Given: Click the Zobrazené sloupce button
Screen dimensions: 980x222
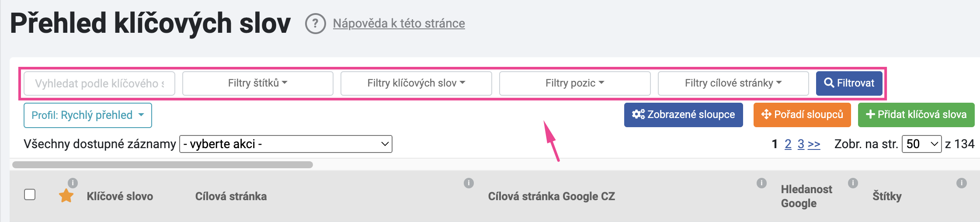Looking at the screenshot, I should pyautogui.click(x=684, y=115).
